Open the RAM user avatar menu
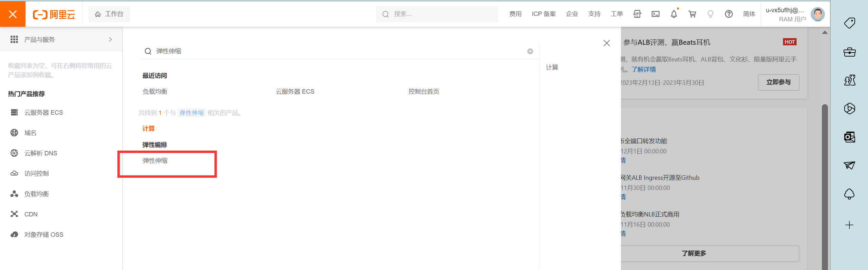This screenshot has width=868, height=270. point(817,14)
